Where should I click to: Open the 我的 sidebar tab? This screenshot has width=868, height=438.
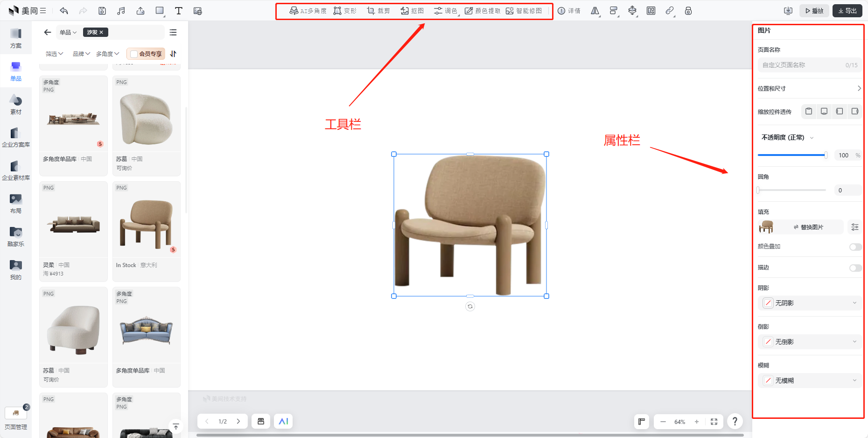point(16,270)
